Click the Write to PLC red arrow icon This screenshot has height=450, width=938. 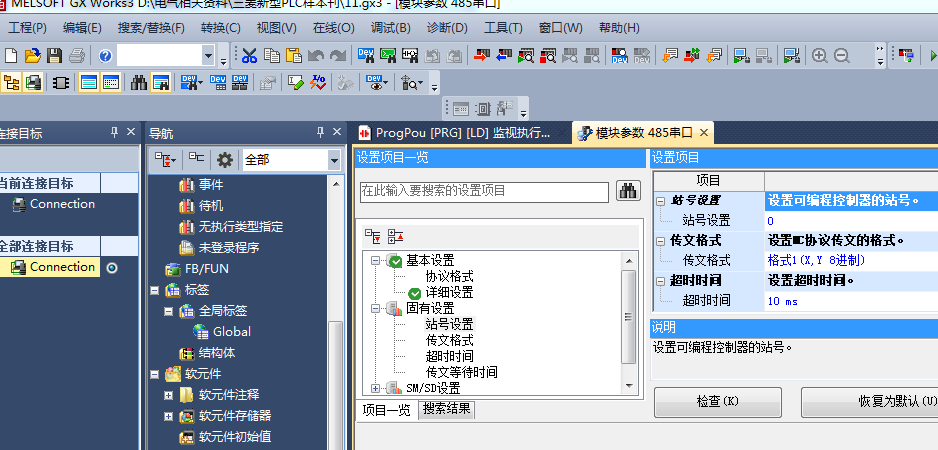click(x=482, y=56)
